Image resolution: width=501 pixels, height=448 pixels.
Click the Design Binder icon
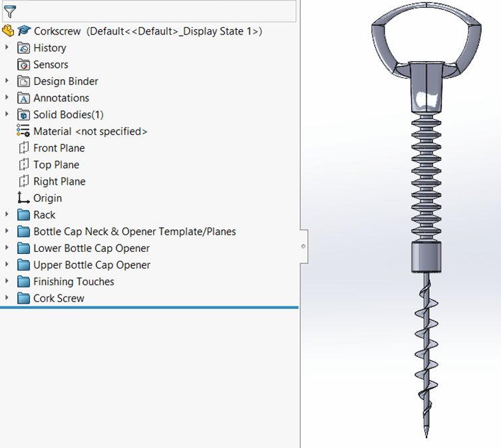(24, 81)
